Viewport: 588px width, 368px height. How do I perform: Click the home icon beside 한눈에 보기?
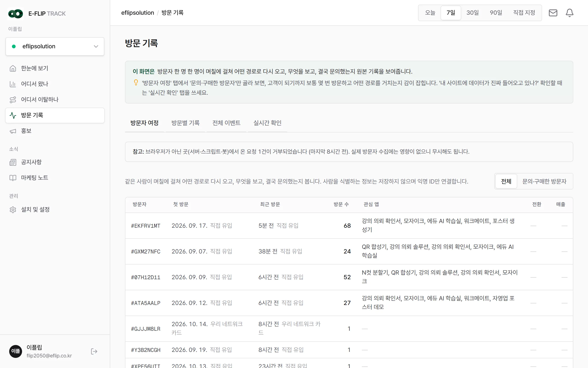click(13, 68)
